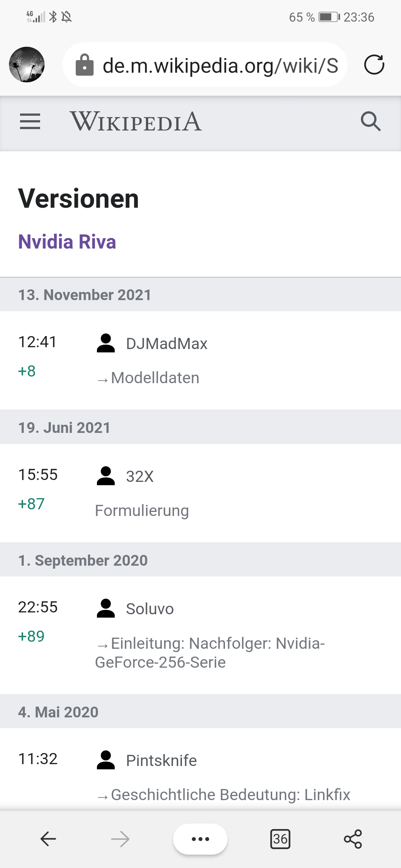Tap the Wikipedia logo wordmark
Screen dimensions: 401x868
pyautogui.click(x=136, y=122)
